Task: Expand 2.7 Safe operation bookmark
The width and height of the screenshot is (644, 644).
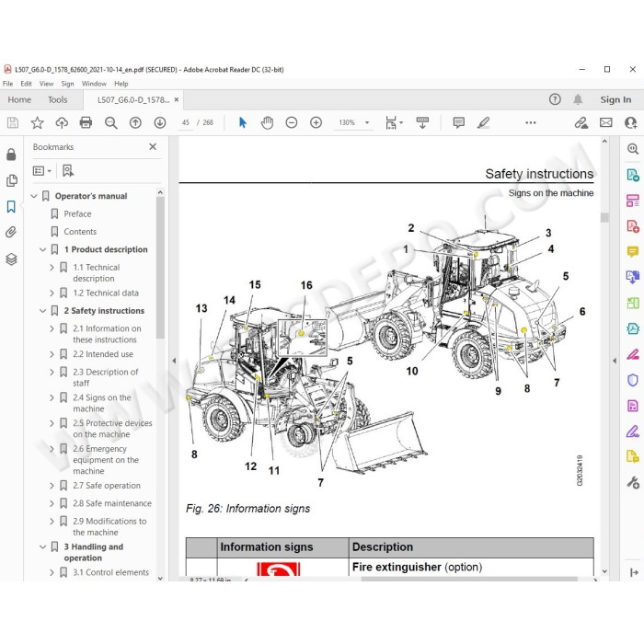Action: [52, 486]
